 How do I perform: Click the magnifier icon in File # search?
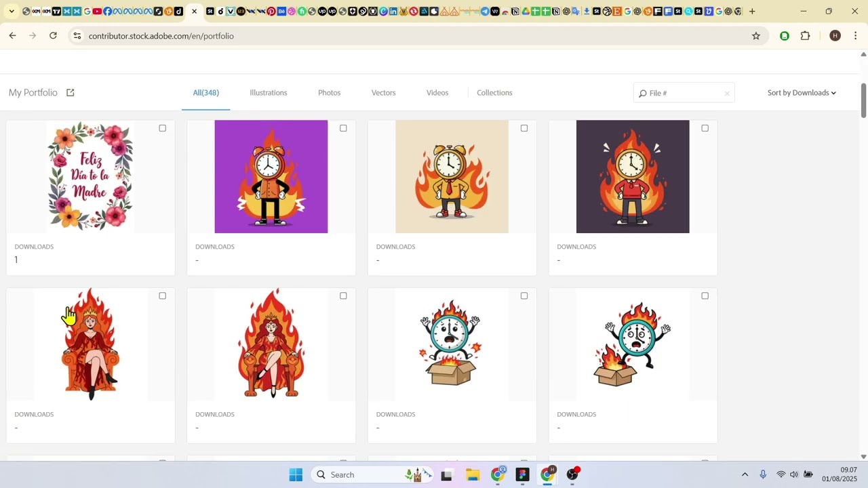point(642,94)
